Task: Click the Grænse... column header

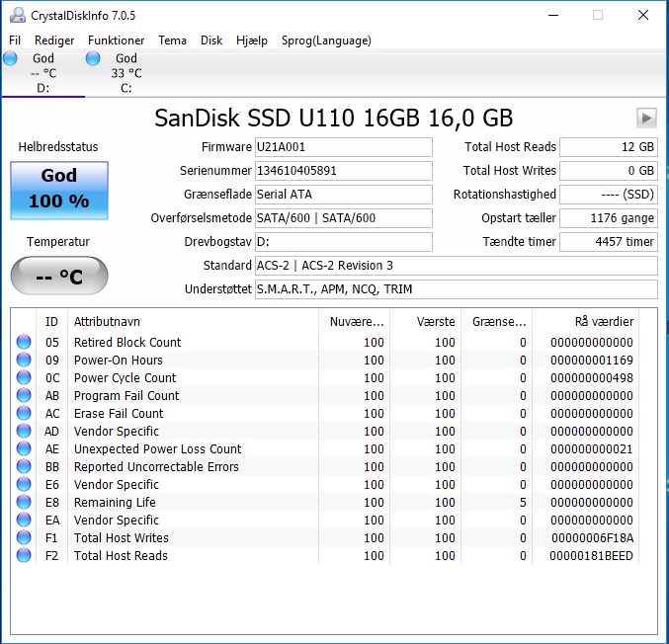Action: click(497, 322)
